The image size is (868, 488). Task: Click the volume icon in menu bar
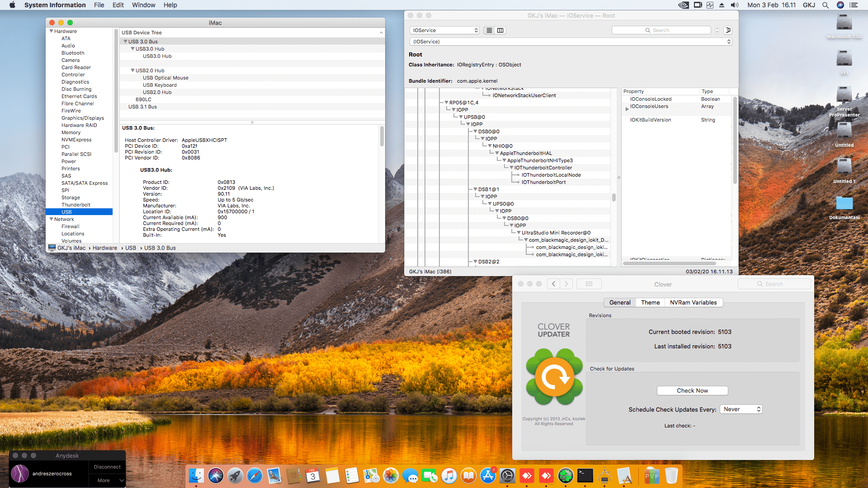(735, 5)
